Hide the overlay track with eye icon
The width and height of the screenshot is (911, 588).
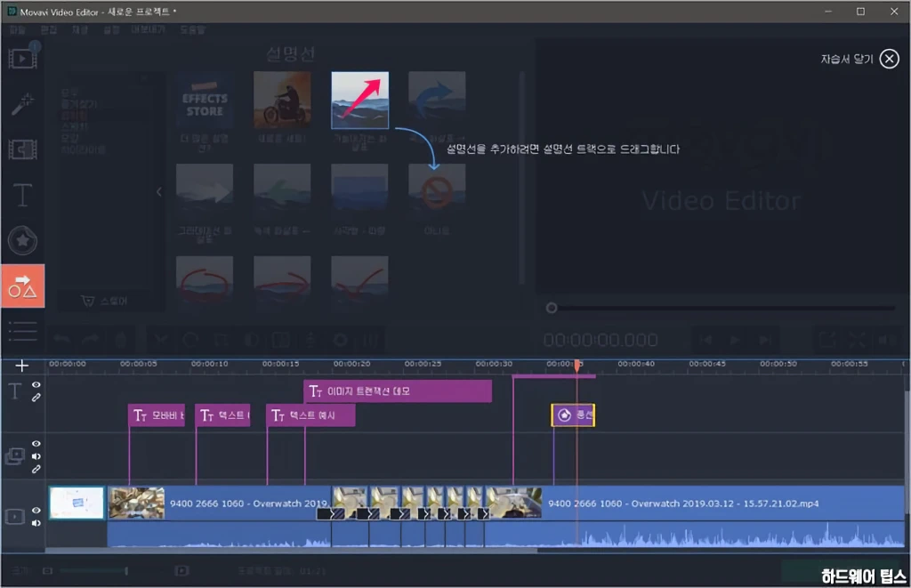(x=36, y=444)
